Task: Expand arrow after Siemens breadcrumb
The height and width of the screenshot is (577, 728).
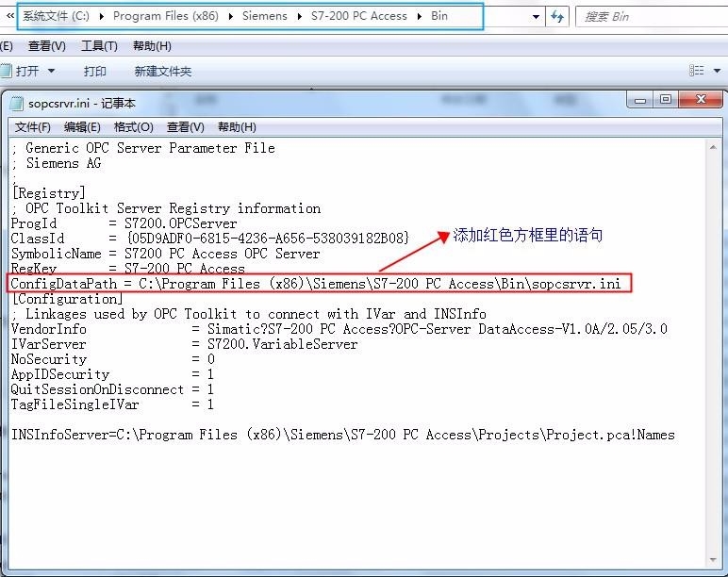Action: tap(300, 17)
